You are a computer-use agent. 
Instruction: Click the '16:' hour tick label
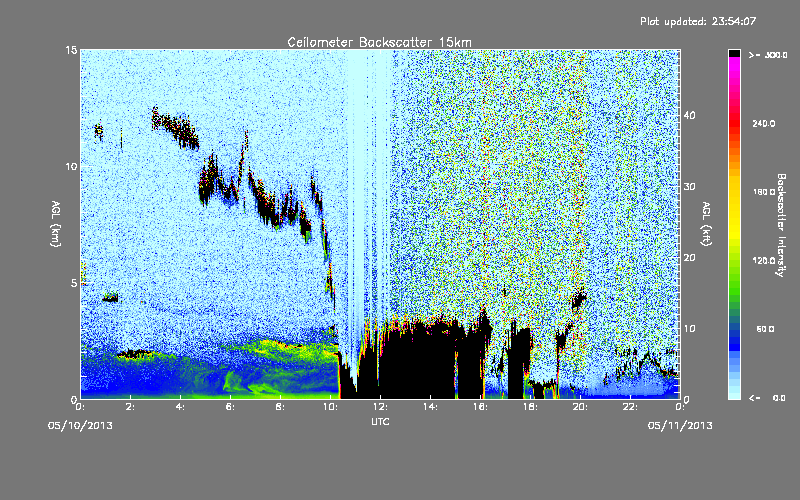pyautogui.click(x=481, y=407)
